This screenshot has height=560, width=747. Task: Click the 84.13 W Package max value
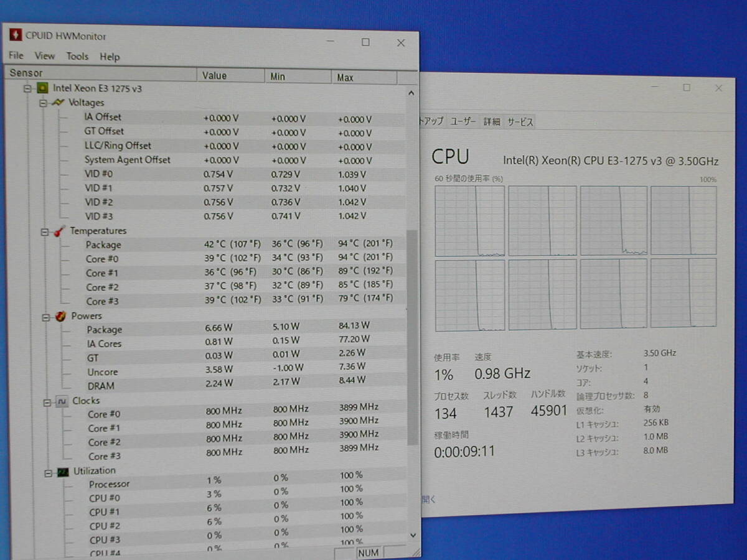coord(355,325)
